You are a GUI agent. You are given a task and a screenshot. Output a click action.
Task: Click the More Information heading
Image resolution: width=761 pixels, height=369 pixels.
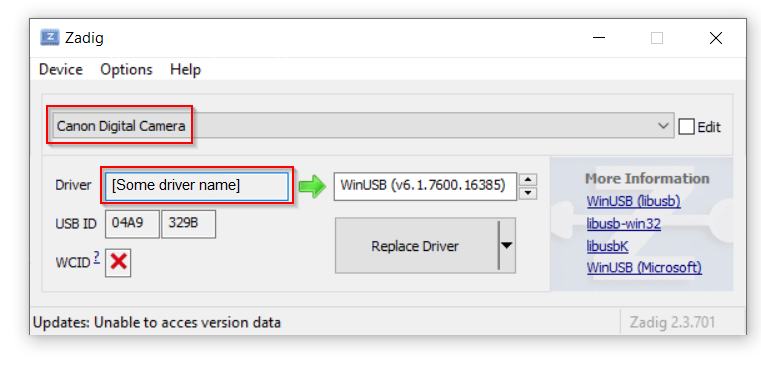647,179
